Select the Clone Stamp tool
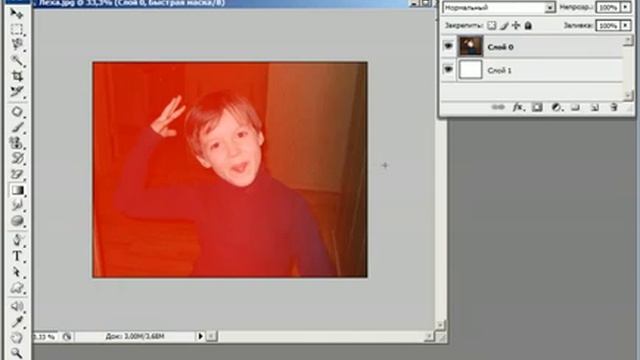The width and height of the screenshot is (640, 360). click(x=17, y=143)
